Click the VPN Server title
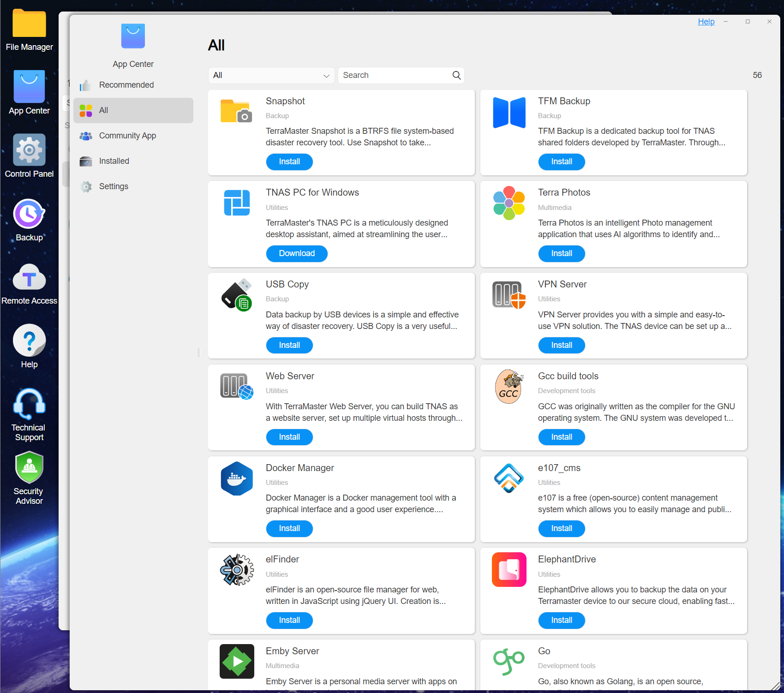This screenshot has width=784, height=693. (x=562, y=284)
